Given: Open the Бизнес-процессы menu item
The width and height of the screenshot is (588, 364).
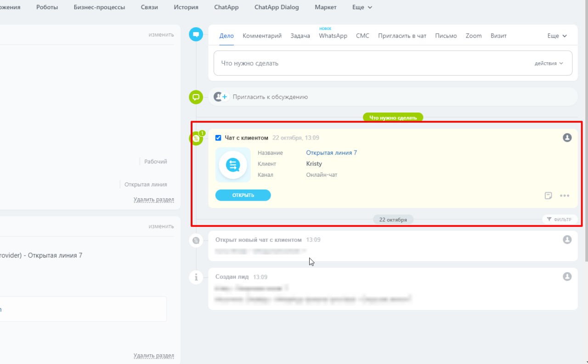Looking at the screenshot, I should (x=99, y=7).
